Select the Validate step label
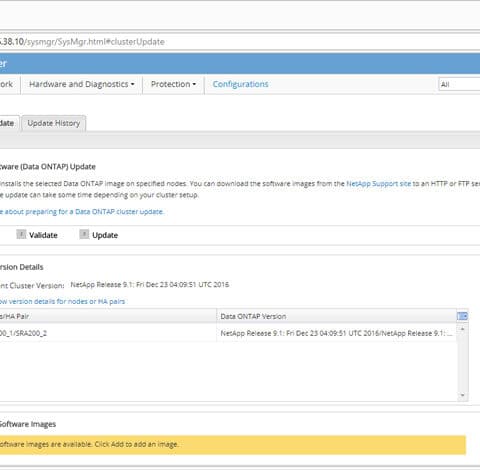 point(43,235)
